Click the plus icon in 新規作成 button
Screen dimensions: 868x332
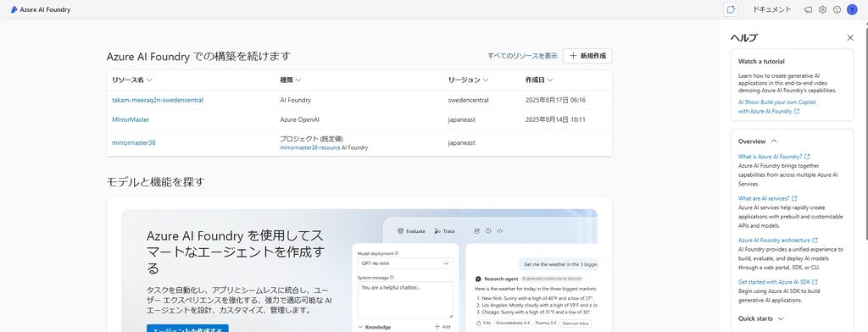pos(573,56)
